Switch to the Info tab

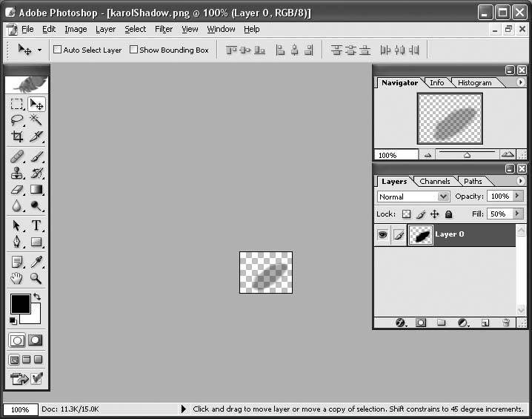coord(436,83)
